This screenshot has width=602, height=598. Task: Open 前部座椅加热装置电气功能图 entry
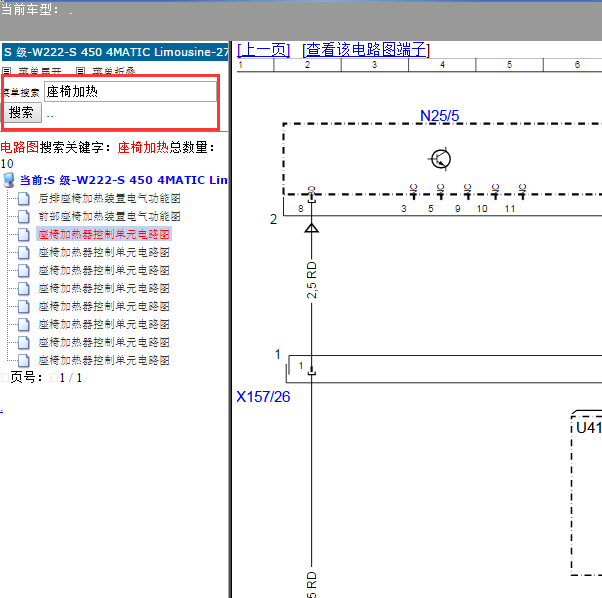coord(109,216)
